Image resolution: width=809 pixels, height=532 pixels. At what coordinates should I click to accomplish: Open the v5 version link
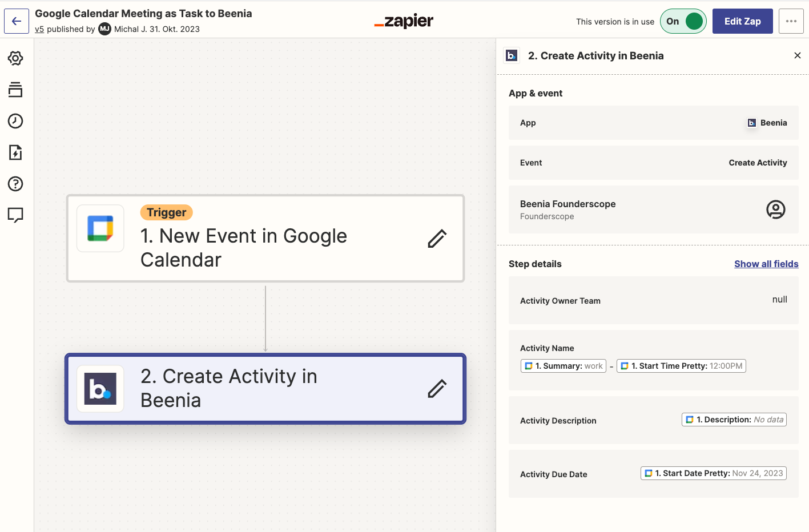[x=39, y=29]
